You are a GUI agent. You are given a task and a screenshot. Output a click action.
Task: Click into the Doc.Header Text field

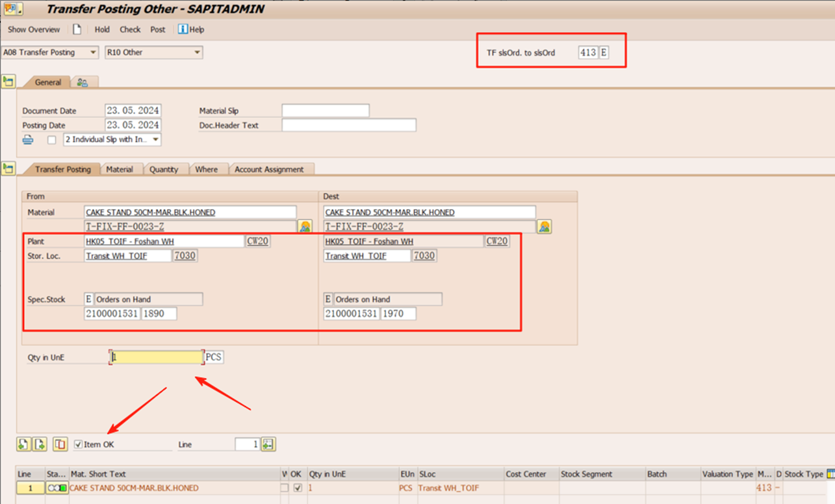click(348, 125)
